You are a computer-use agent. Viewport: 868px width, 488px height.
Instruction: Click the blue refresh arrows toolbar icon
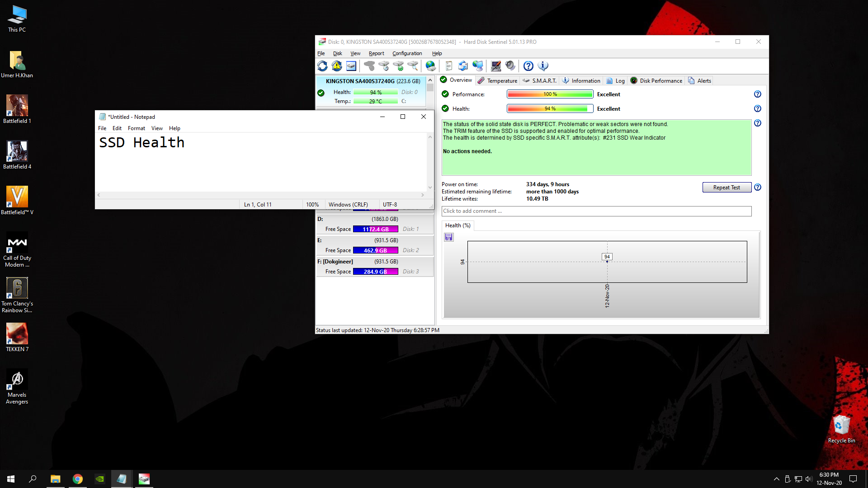(x=322, y=66)
